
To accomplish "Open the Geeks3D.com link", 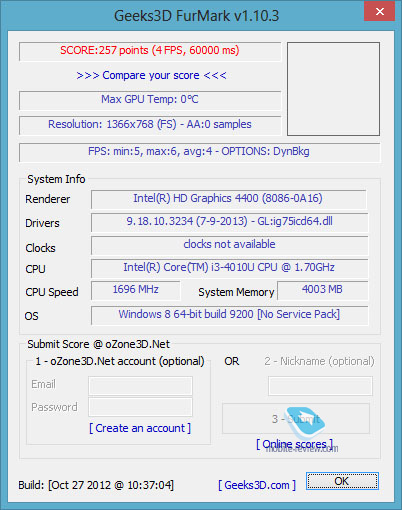I will 257,485.
